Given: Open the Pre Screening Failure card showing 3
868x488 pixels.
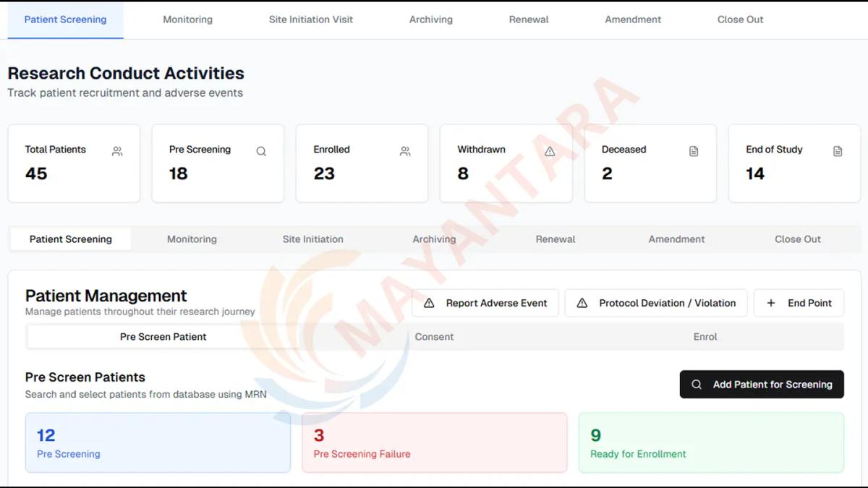Looking at the screenshot, I should [x=434, y=442].
